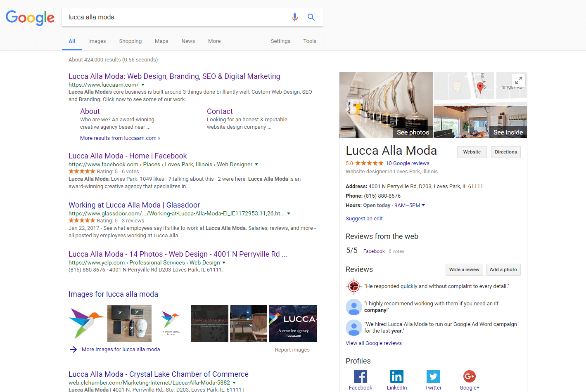The image size is (586, 392).
Task: Open the Contact sitelink
Action: (220, 111)
